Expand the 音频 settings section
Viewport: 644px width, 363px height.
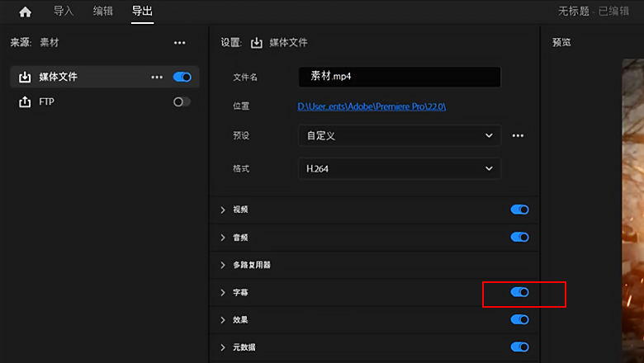223,238
